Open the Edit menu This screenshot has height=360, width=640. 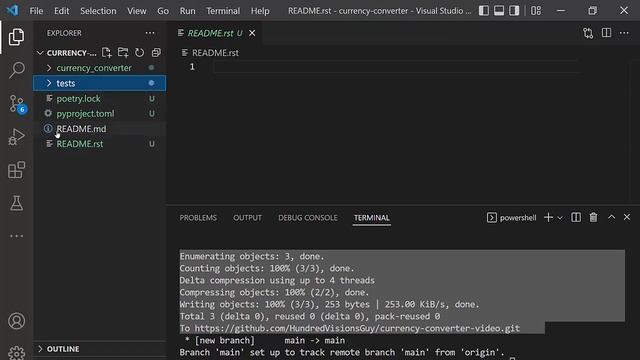tap(62, 11)
